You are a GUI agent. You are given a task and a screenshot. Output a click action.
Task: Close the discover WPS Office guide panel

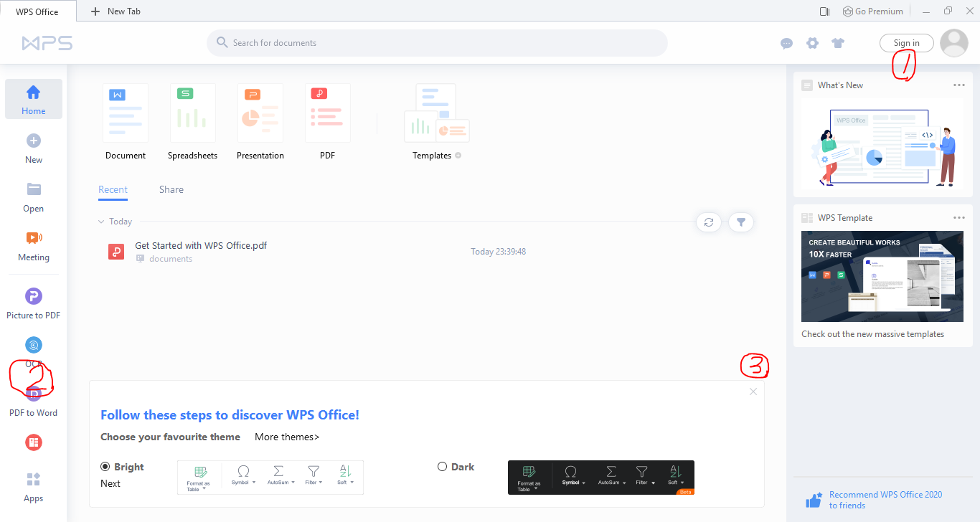pos(753,391)
